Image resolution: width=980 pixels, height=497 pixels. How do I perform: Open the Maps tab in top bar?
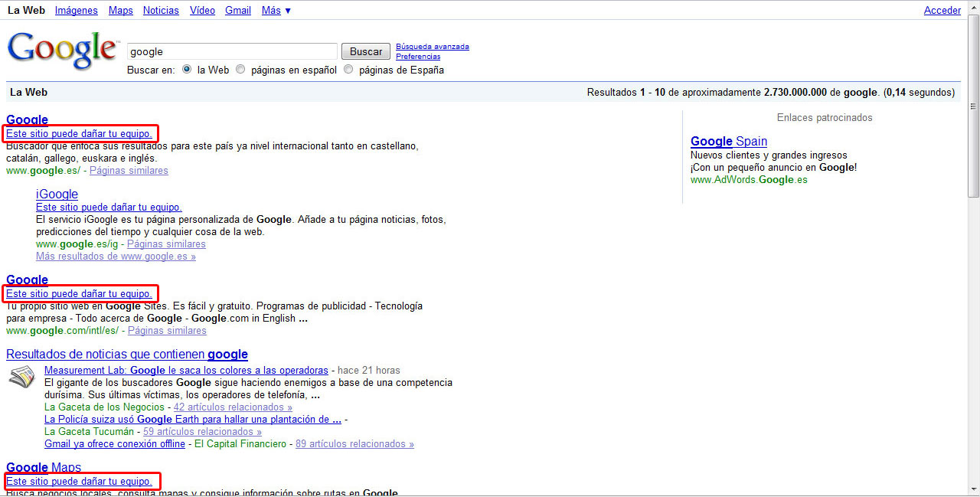point(121,11)
